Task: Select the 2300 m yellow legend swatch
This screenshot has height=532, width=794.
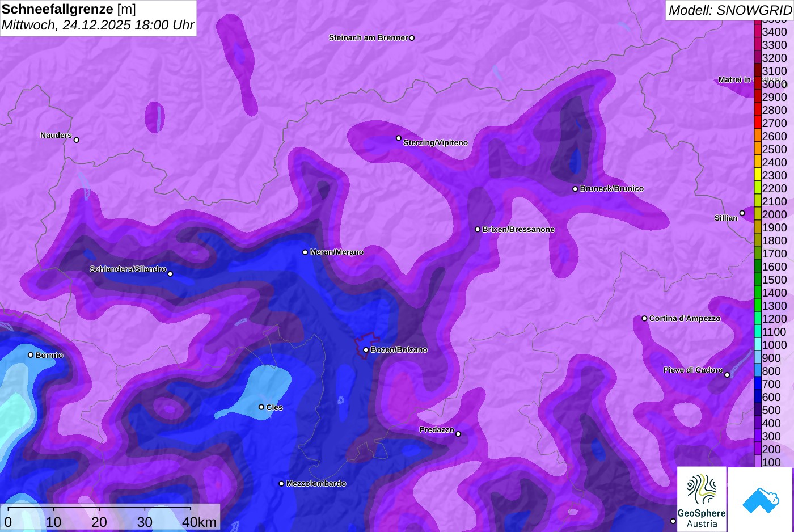Action: pos(758,175)
